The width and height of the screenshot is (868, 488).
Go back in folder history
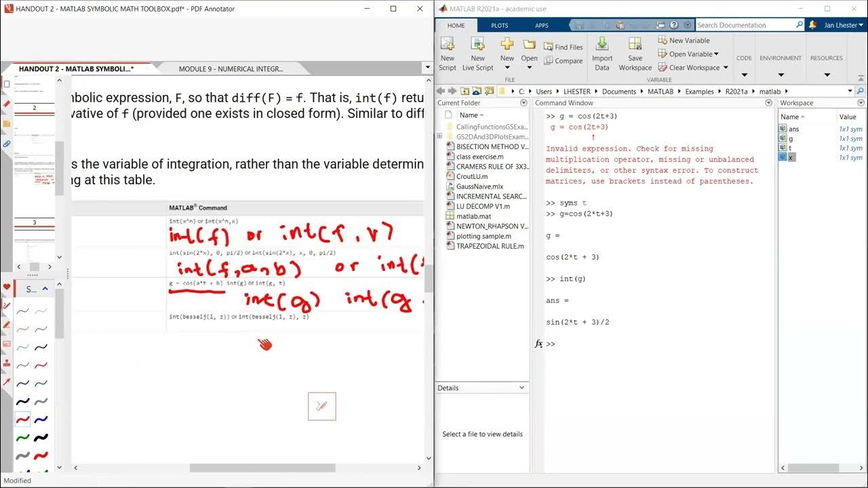(x=440, y=91)
